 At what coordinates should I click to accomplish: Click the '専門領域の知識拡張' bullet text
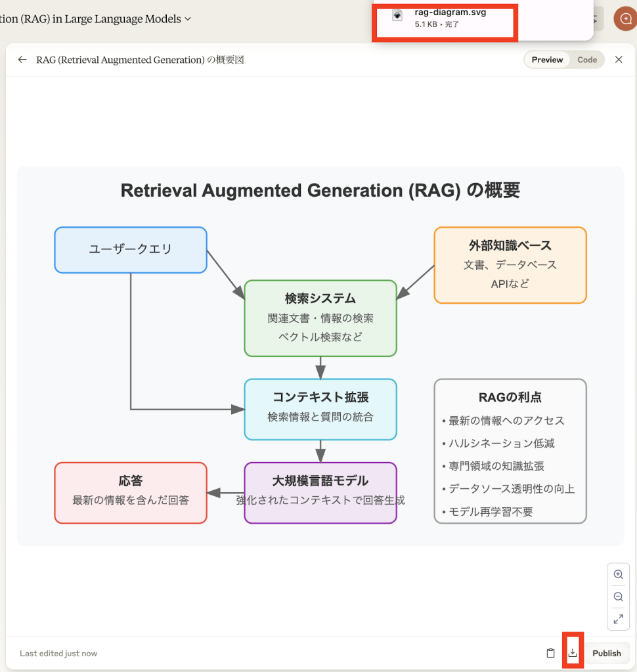496,466
